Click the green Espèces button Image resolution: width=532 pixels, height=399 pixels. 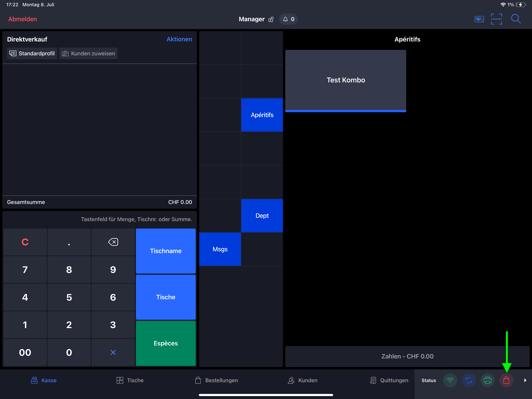[x=166, y=343]
